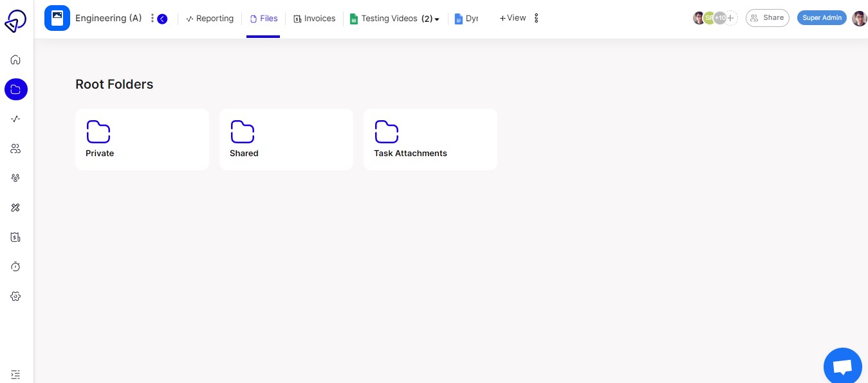
Task: Expand the +10 avatar overflow stack
Action: coord(720,18)
